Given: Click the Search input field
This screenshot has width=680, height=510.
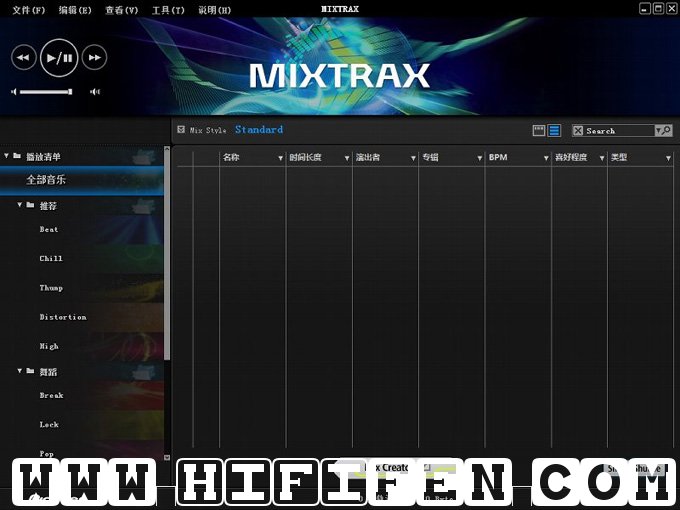Looking at the screenshot, I should click(619, 131).
